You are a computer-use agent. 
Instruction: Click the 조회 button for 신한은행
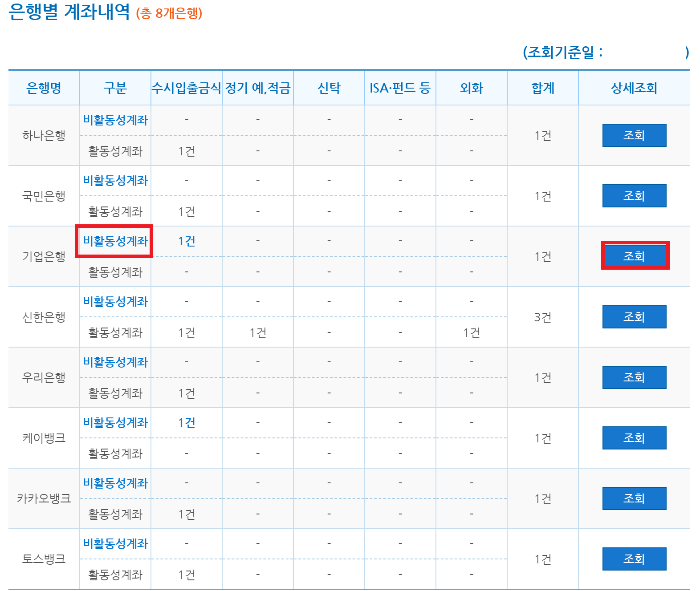[x=634, y=317]
